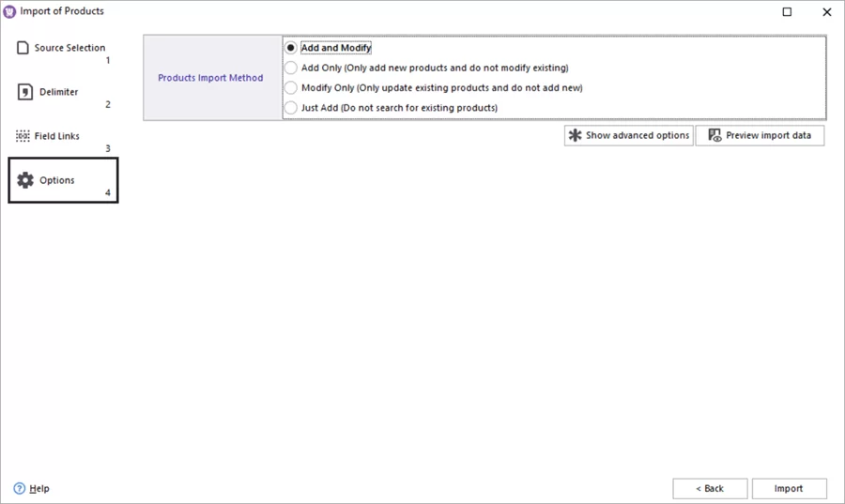
Task: Go back with the Back button
Action: 710,488
